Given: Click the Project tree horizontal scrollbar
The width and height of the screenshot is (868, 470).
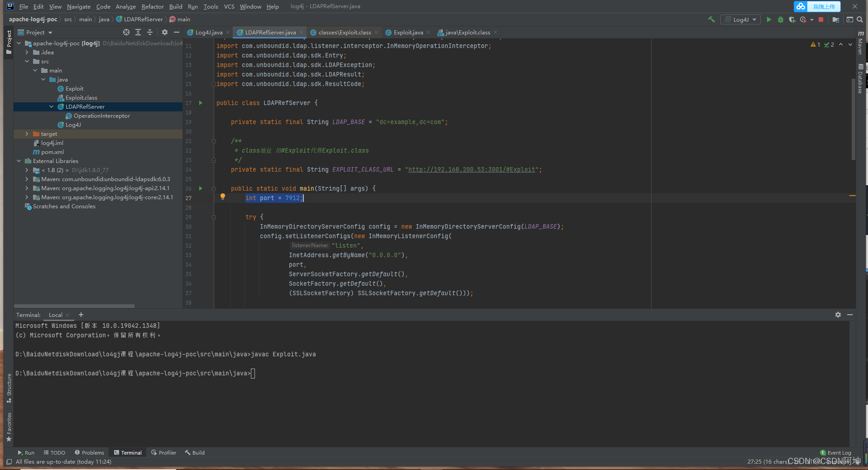Looking at the screenshot, I should (x=74, y=306).
